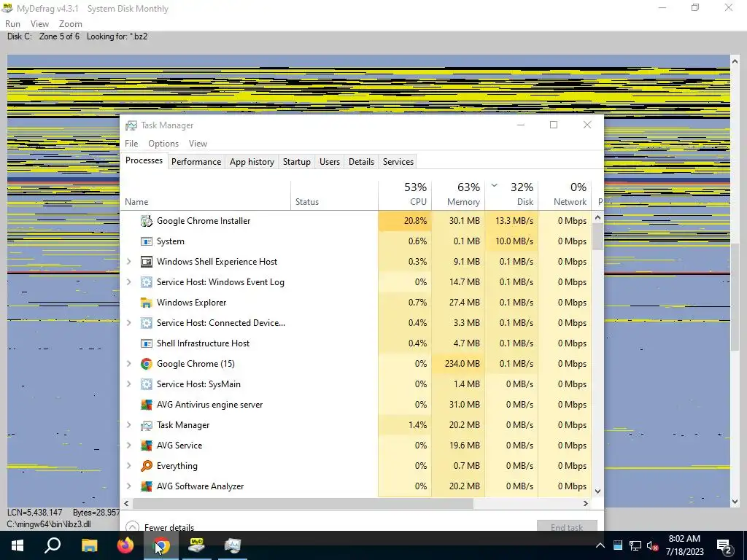
Task: Open File Explorer from the taskbar
Action: (89, 545)
